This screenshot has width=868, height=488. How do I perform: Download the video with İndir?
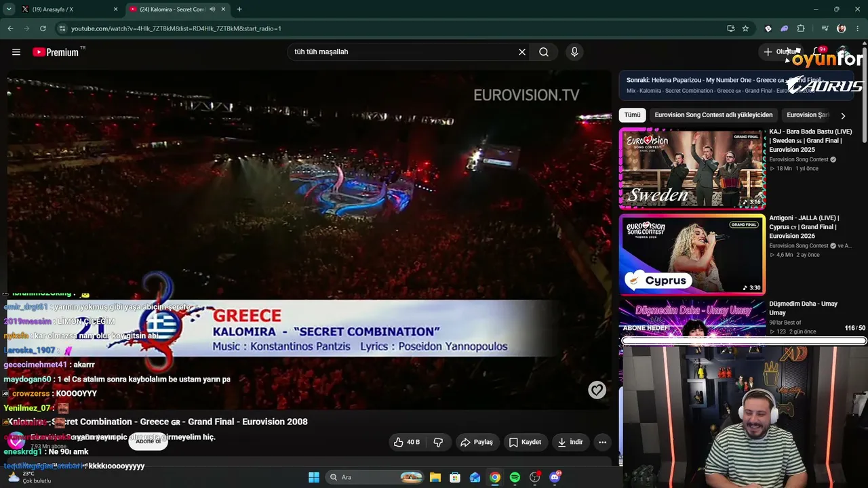click(570, 443)
